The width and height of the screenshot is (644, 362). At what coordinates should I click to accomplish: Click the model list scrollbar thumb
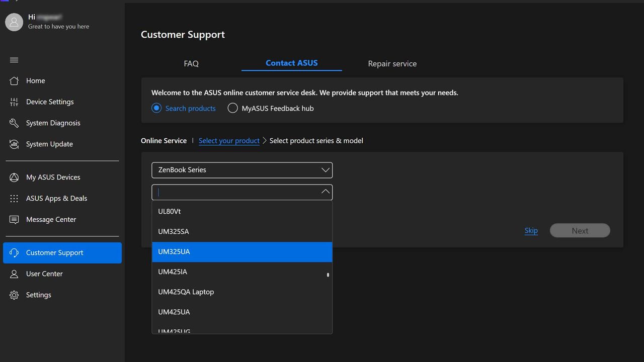click(x=328, y=275)
